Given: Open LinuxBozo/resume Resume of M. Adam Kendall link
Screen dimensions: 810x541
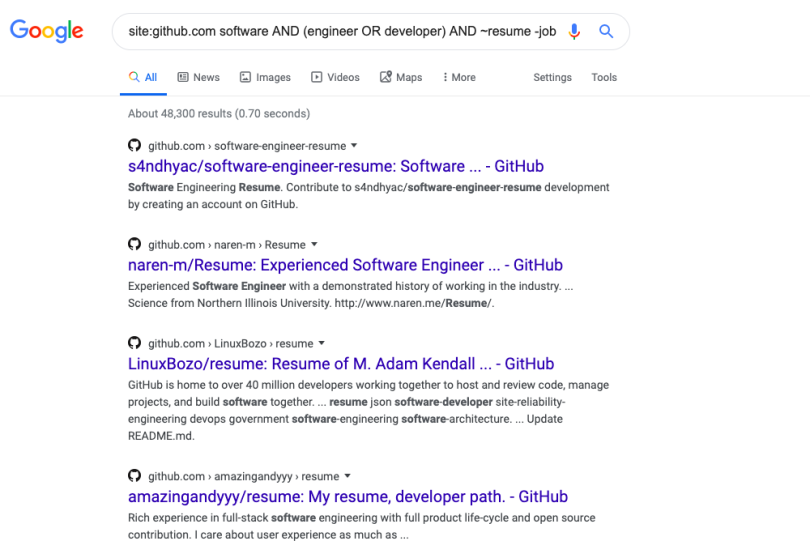Looking at the screenshot, I should [x=341, y=364].
